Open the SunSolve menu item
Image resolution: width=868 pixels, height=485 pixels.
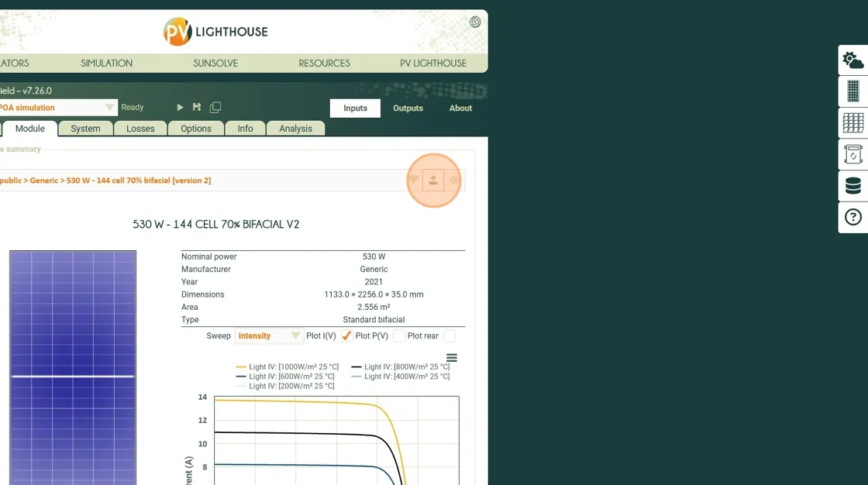215,64
